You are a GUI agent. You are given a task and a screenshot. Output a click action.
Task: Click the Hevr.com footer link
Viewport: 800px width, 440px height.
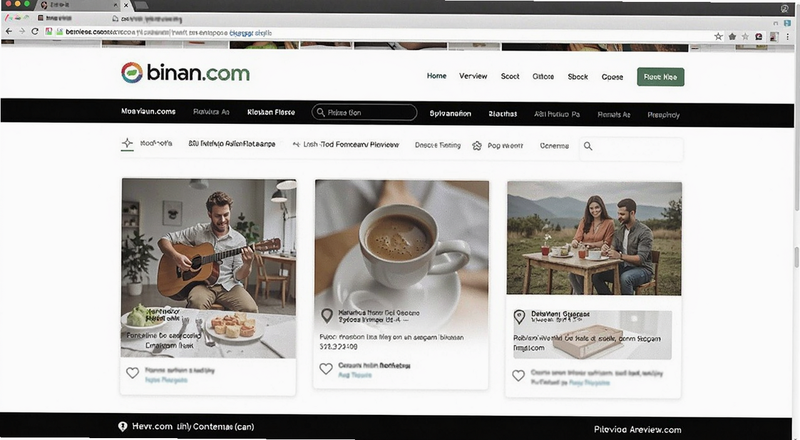(x=152, y=426)
